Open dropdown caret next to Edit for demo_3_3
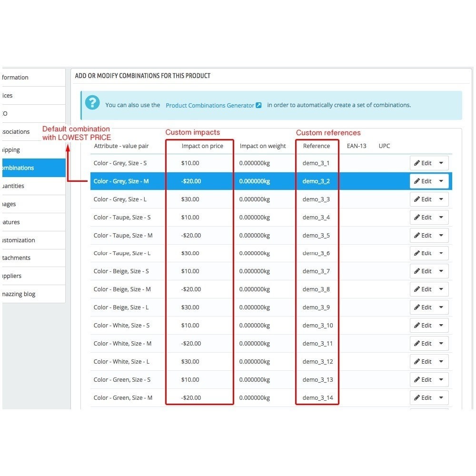The image size is (476, 476). point(441,199)
